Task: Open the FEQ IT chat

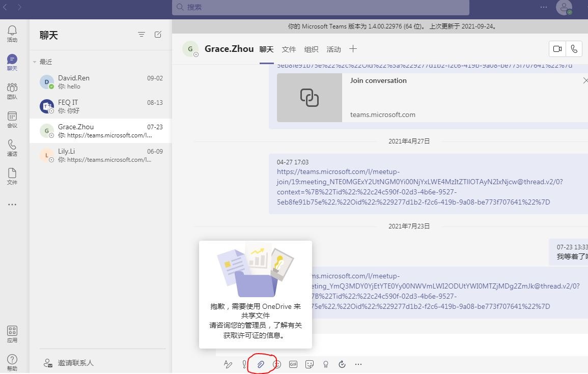Action: pos(100,106)
